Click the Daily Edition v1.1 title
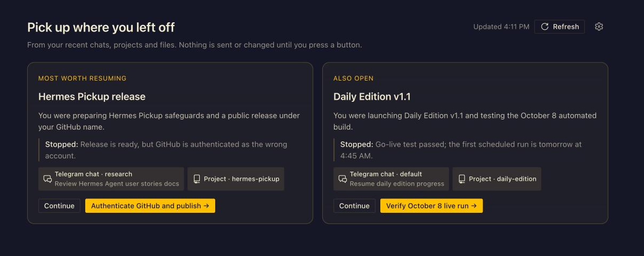Screen dimensions: 644x256 coord(372,97)
